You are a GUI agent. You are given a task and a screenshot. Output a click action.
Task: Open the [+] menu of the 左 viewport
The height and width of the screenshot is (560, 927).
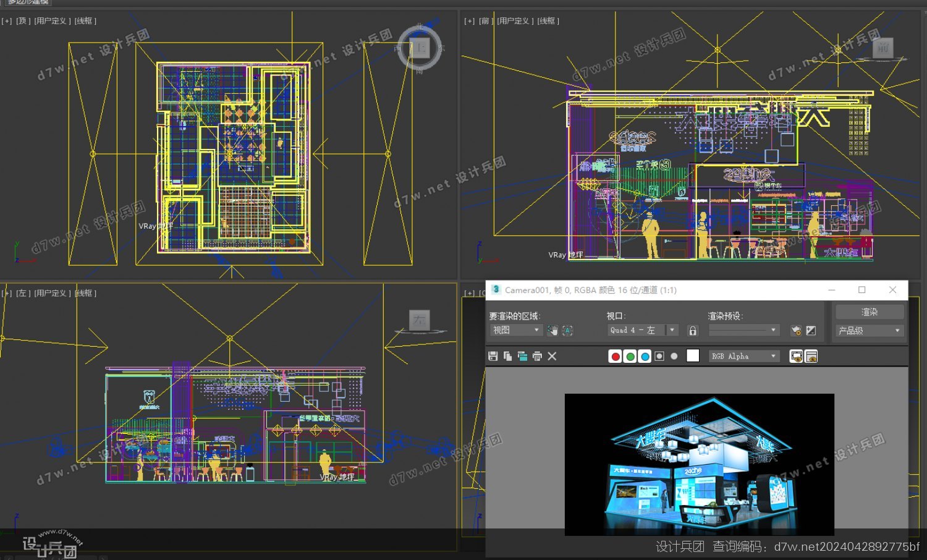(7, 293)
